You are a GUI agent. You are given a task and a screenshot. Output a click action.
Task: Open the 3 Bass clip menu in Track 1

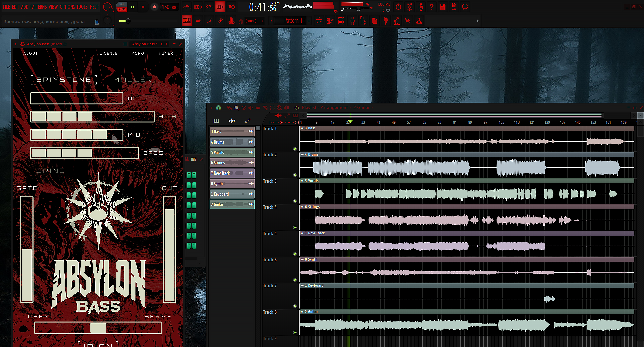pyautogui.click(x=302, y=128)
